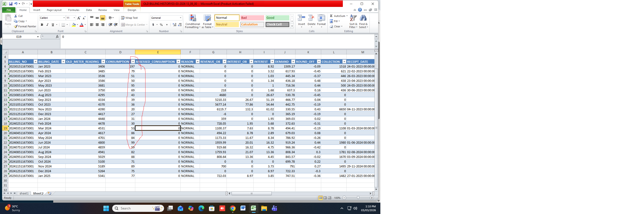The width and height of the screenshot is (644, 214).
Task: Click the Merge & Center icon
Action: [x=123, y=25]
